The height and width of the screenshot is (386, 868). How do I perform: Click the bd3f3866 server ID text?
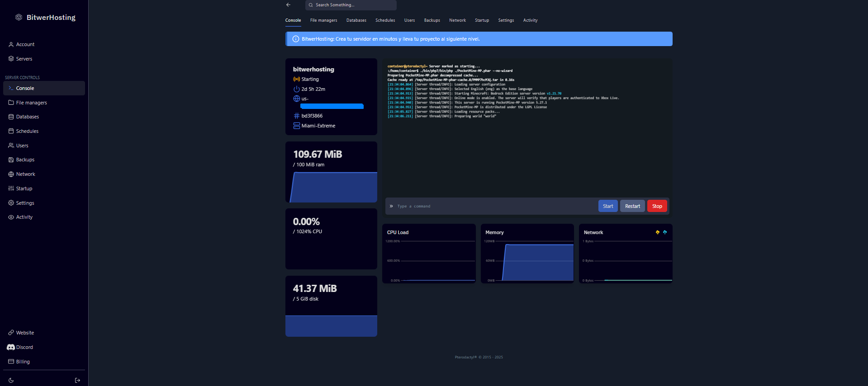click(312, 116)
